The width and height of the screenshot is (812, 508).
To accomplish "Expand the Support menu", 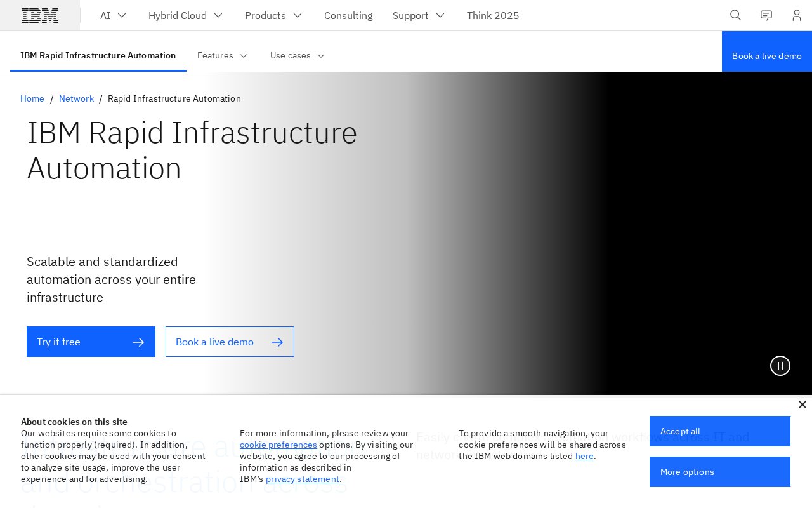I will (x=419, y=15).
